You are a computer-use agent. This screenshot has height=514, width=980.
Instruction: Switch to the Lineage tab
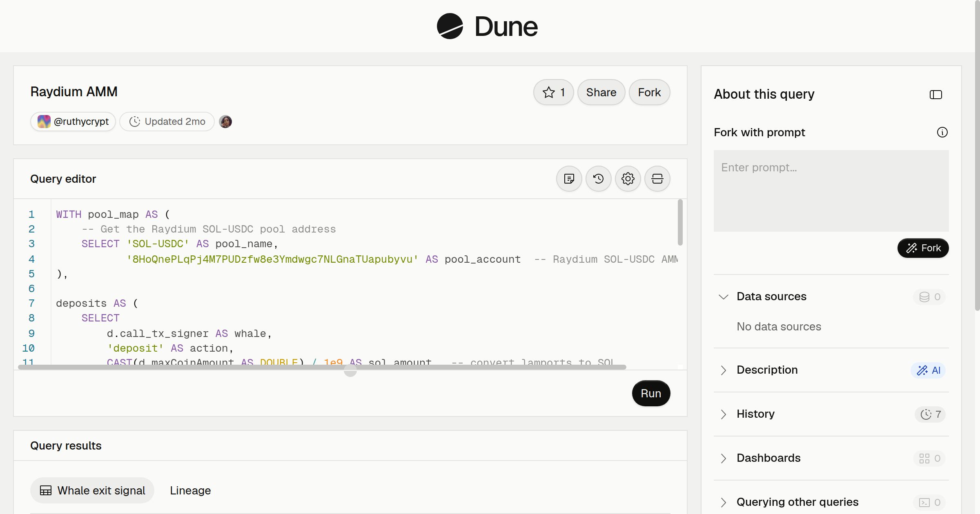(190, 490)
